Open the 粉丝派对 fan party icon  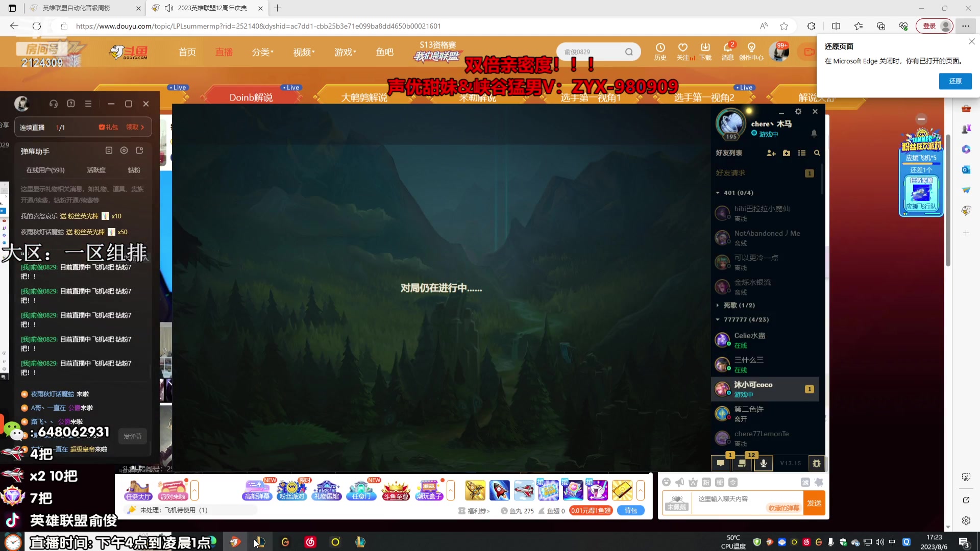(292, 491)
